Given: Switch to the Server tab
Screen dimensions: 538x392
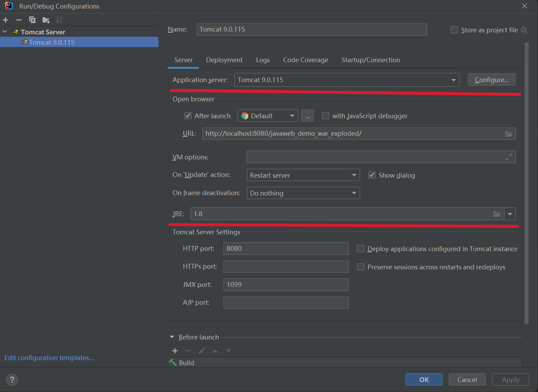Looking at the screenshot, I should pyautogui.click(x=184, y=60).
